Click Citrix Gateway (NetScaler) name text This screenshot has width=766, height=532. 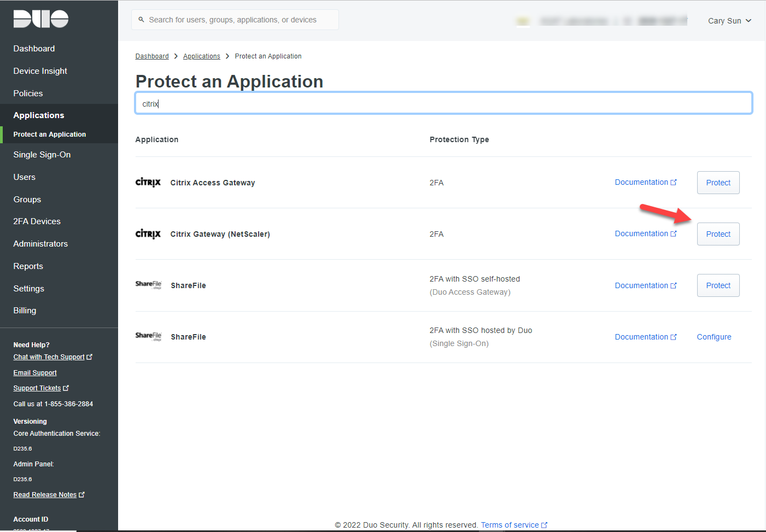click(220, 234)
